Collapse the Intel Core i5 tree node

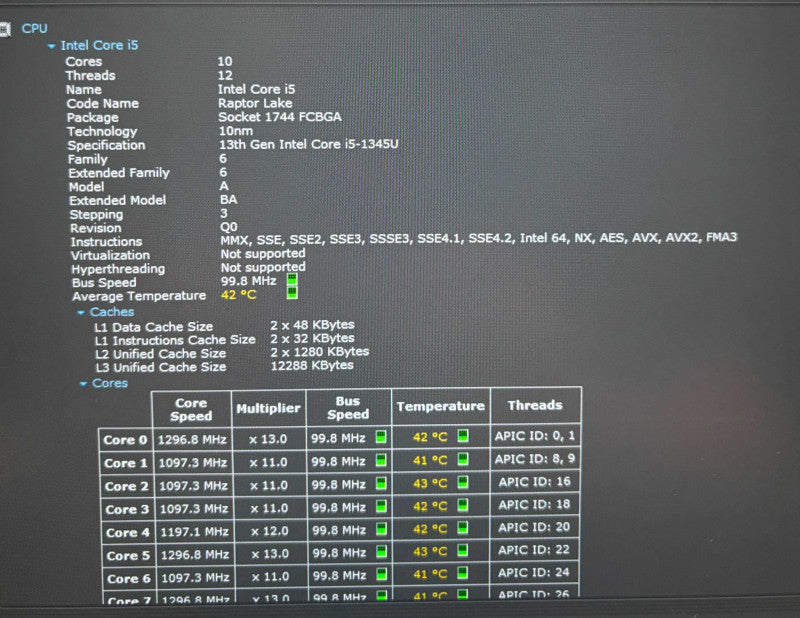pyautogui.click(x=51, y=46)
